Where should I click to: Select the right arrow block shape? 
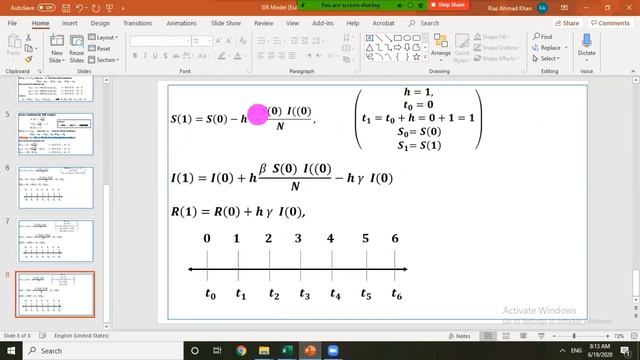click(397, 48)
